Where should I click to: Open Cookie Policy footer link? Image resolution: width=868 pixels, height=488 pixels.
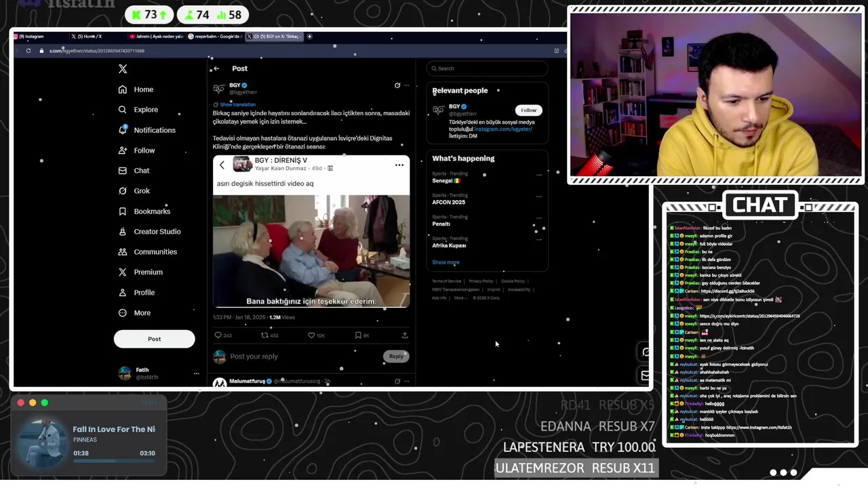pyautogui.click(x=513, y=281)
